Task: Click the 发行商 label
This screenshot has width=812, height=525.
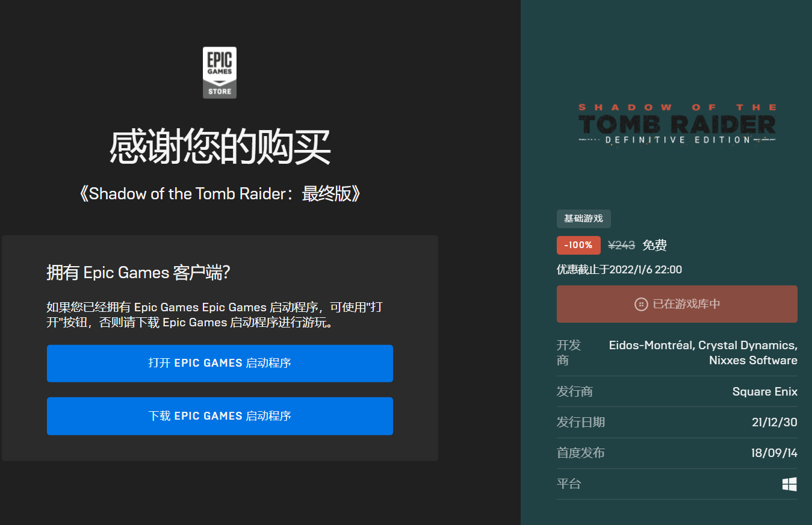Action: 575,391
